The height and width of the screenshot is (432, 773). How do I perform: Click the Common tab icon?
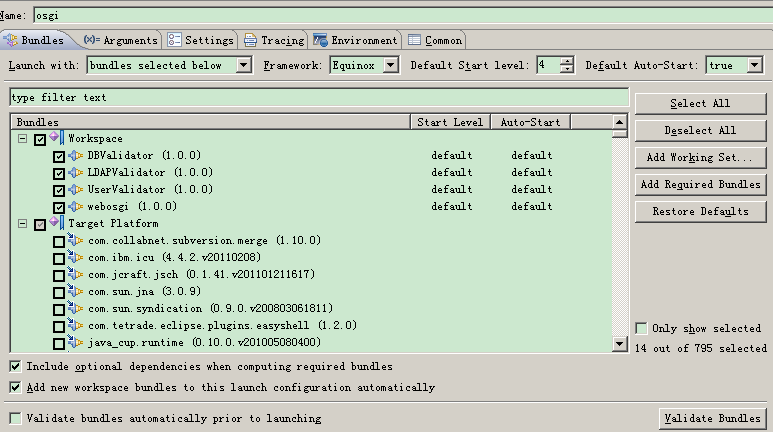(x=415, y=40)
